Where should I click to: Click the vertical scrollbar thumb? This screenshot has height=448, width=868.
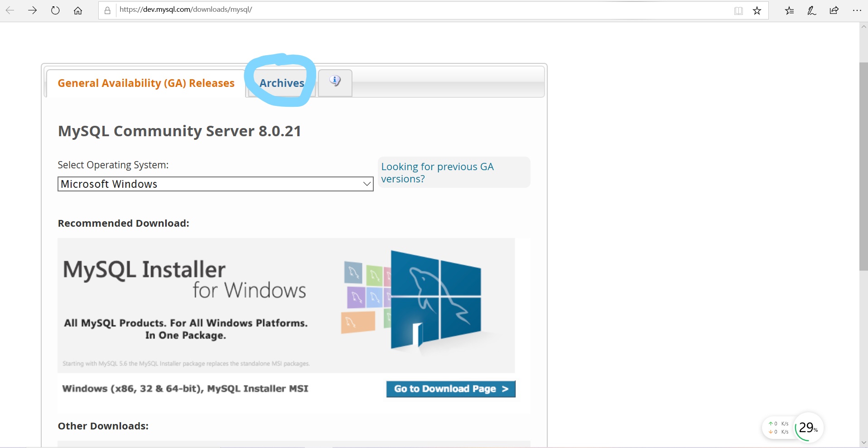[x=863, y=167]
